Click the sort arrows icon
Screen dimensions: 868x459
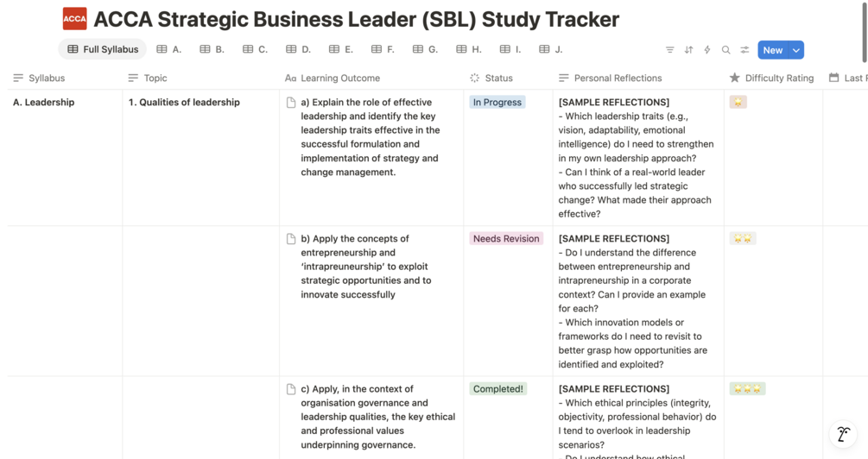[x=688, y=50]
